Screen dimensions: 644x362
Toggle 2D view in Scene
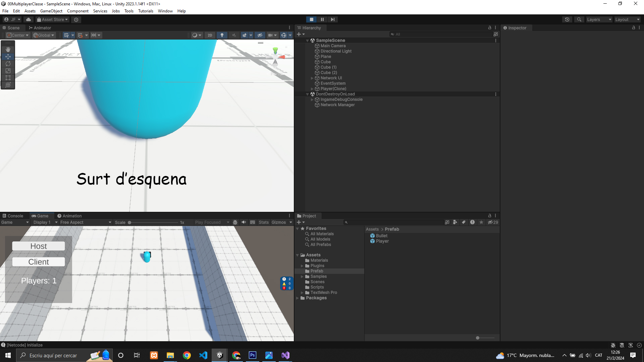coord(210,35)
